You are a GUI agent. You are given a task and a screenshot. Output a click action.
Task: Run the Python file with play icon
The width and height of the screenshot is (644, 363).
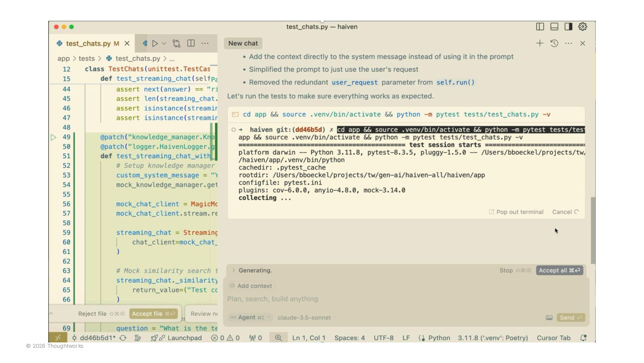[x=155, y=43]
